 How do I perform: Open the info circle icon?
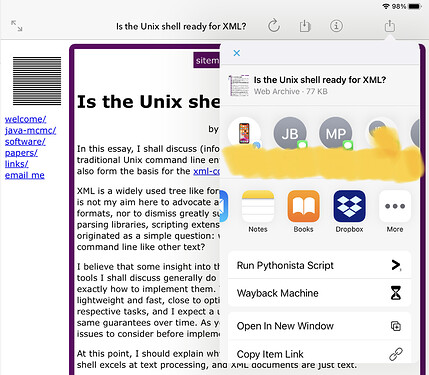click(x=336, y=26)
